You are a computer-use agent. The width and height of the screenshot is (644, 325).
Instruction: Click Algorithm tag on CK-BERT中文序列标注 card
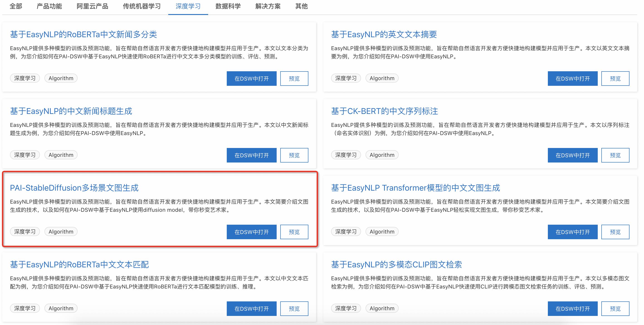(382, 155)
